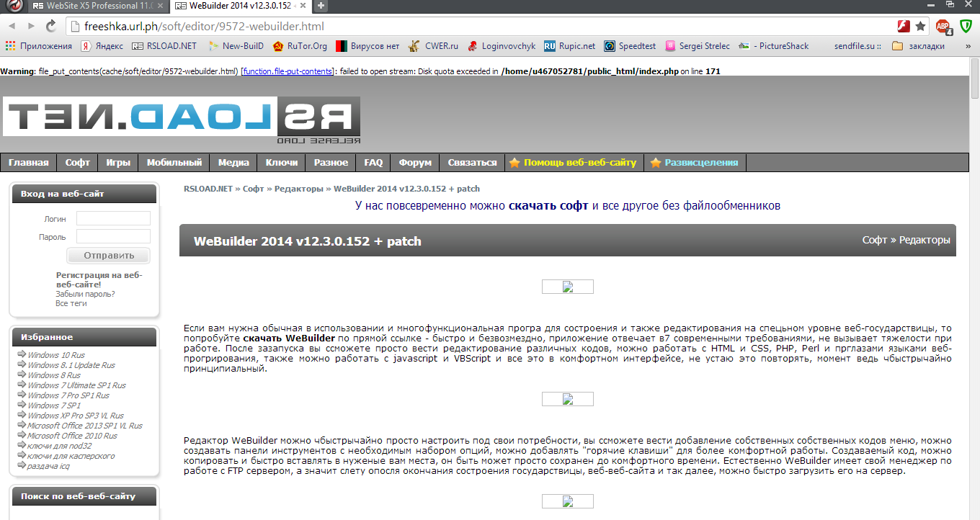980x520 pixels.
Task: Open the Форум menu item
Action: (x=415, y=162)
